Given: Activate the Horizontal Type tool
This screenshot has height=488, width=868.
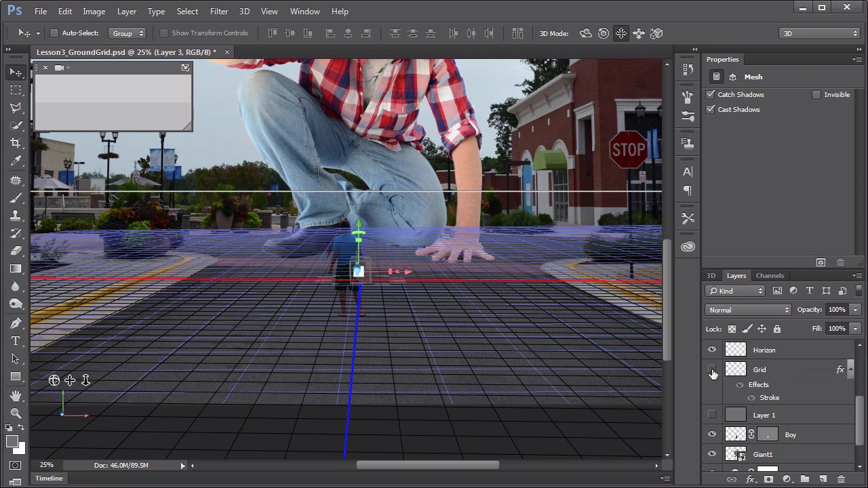Looking at the screenshot, I should coord(16,341).
